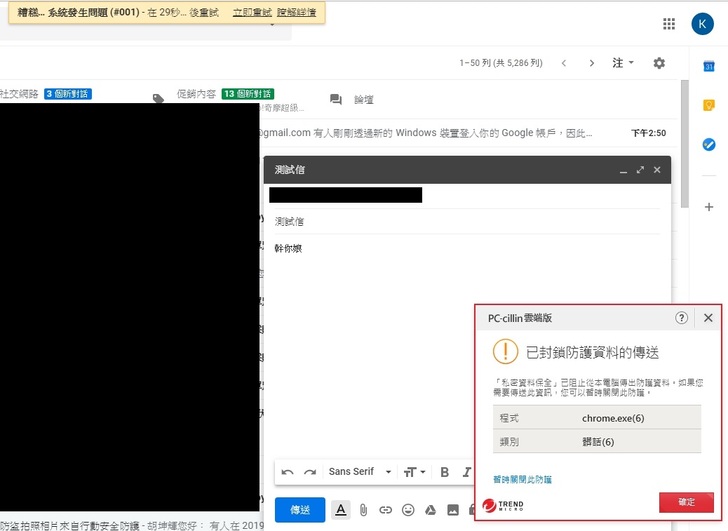
Task: Open the Calendar side panel icon
Action: [x=708, y=66]
